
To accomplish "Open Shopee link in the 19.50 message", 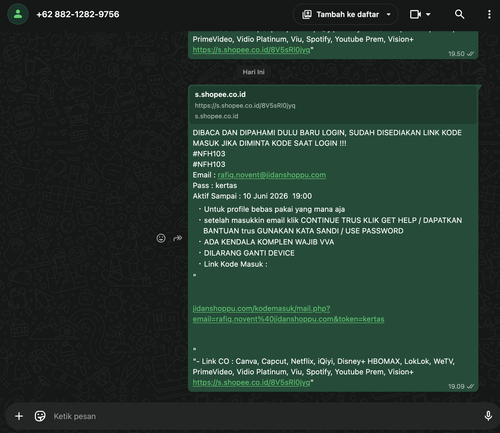I will coord(251,50).
